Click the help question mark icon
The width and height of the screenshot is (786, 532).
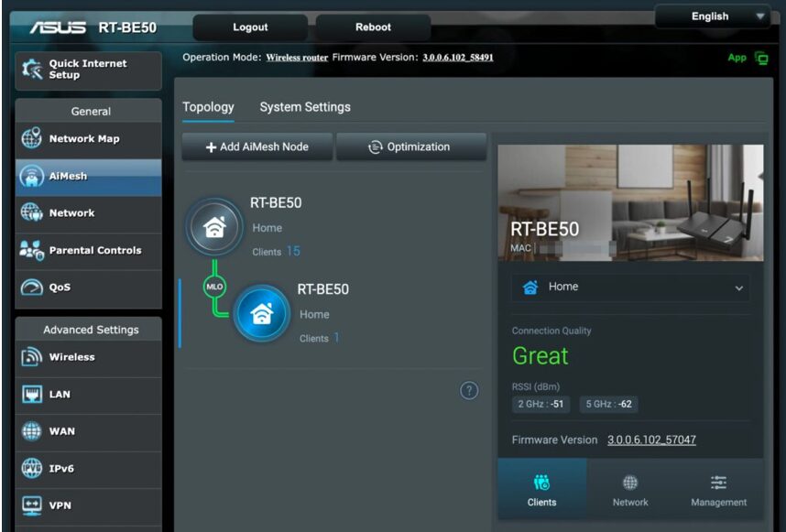[x=469, y=391]
